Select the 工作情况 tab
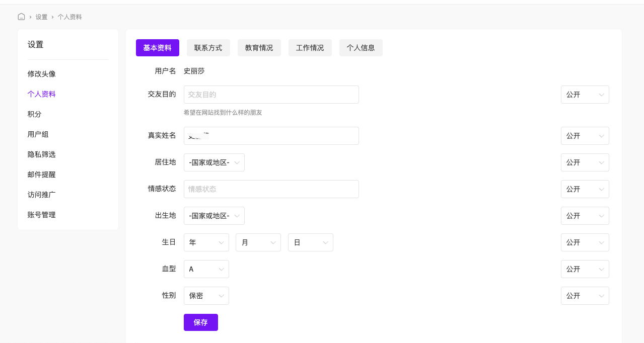Screen dimensions: 644x343 pyautogui.click(x=310, y=48)
